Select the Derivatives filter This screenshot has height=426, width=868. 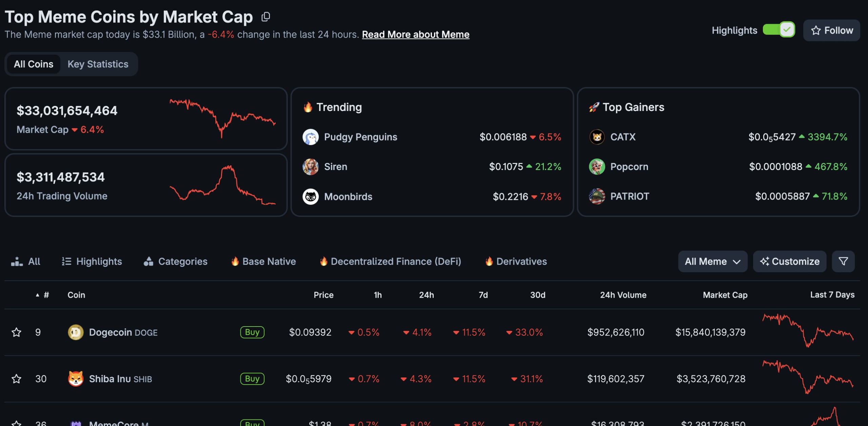pos(516,261)
